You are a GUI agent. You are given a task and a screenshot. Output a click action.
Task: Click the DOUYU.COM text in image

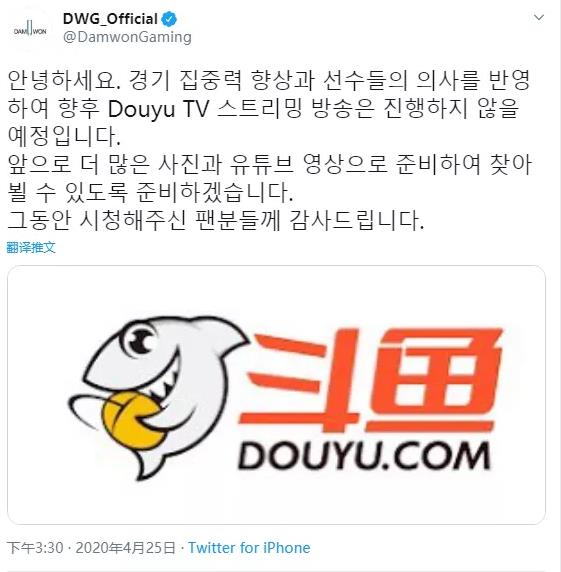click(x=364, y=455)
